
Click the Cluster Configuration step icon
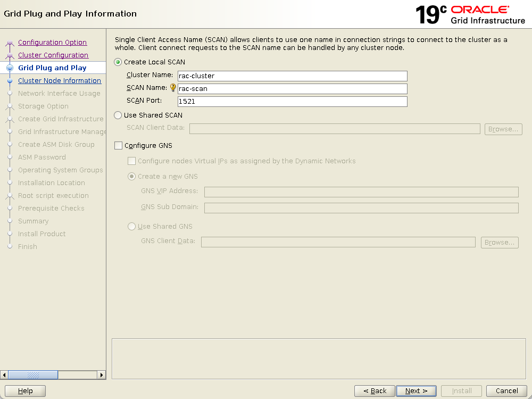[10, 56]
